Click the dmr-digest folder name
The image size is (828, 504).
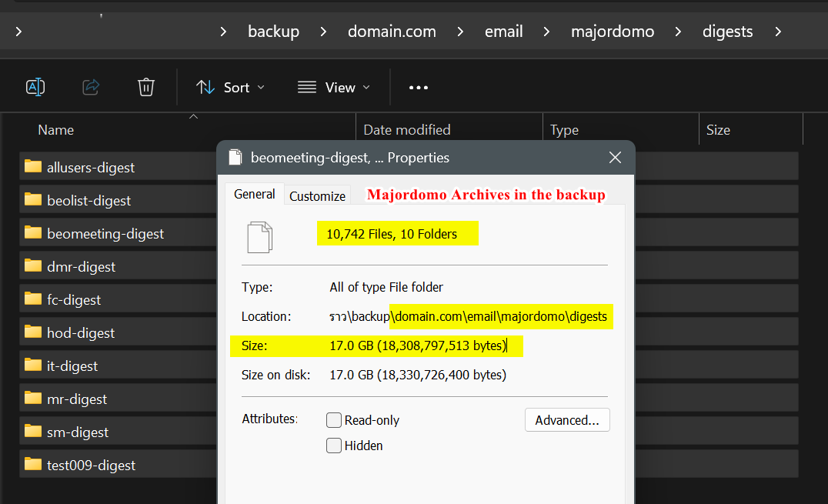(81, 267)
